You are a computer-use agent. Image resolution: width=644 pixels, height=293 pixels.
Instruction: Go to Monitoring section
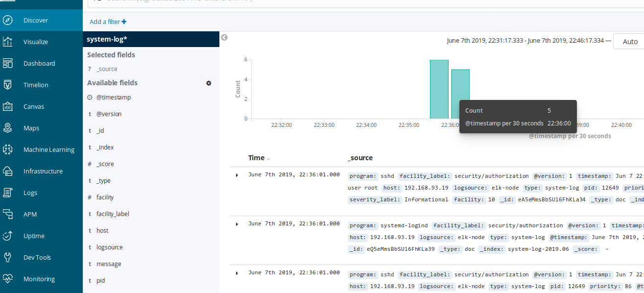[39, 279]
